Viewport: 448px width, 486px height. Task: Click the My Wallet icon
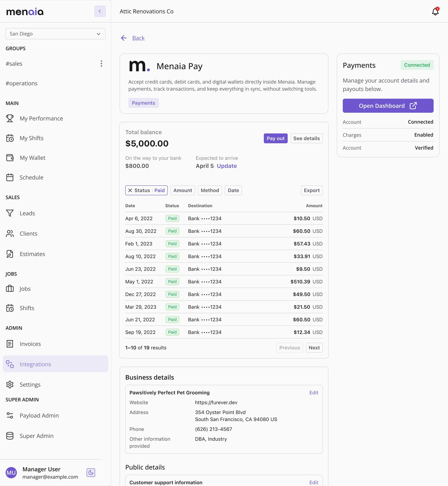pyautogui.click(x=10, y=158)
